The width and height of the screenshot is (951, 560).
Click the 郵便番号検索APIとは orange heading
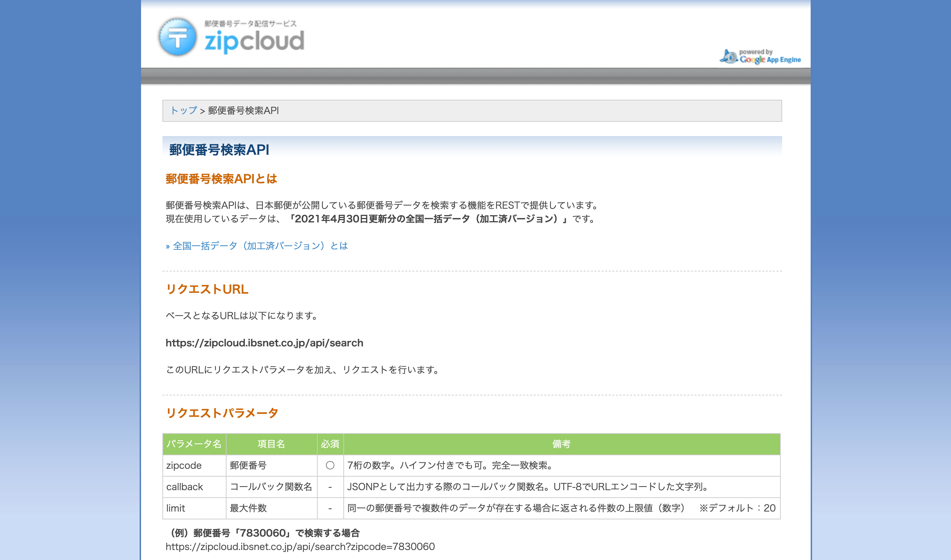coord(221,179)
